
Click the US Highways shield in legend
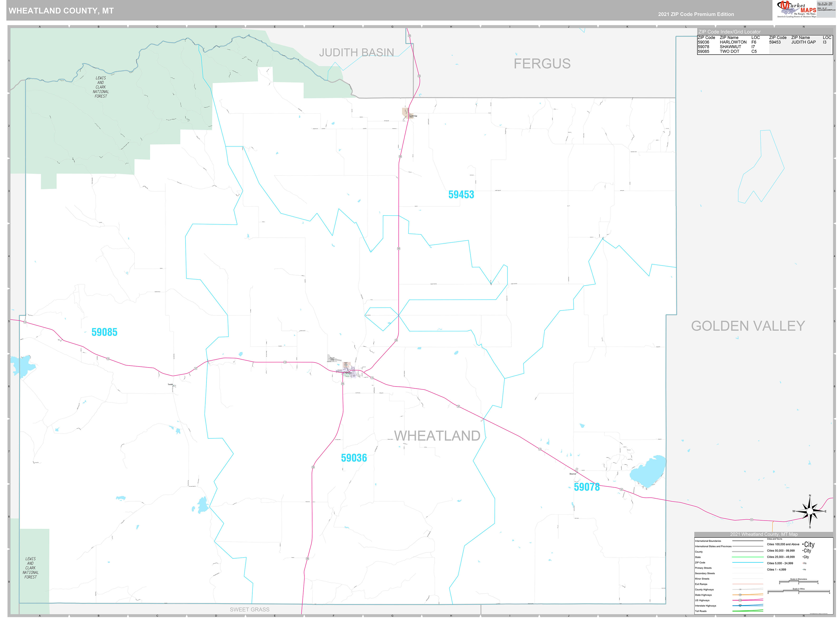point(740,600)
